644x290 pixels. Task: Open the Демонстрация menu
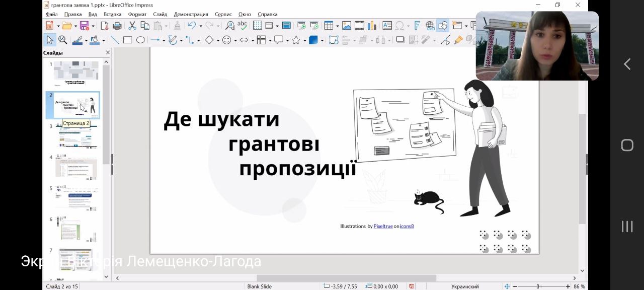tap(191, 15)
